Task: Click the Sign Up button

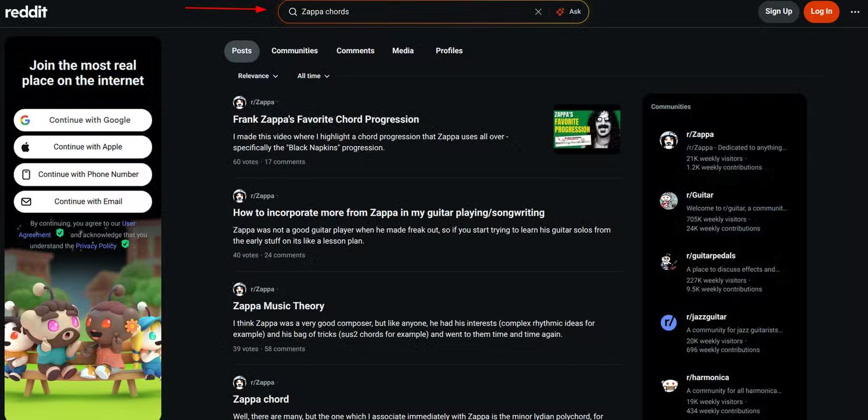Action: (x=778, y=11)
